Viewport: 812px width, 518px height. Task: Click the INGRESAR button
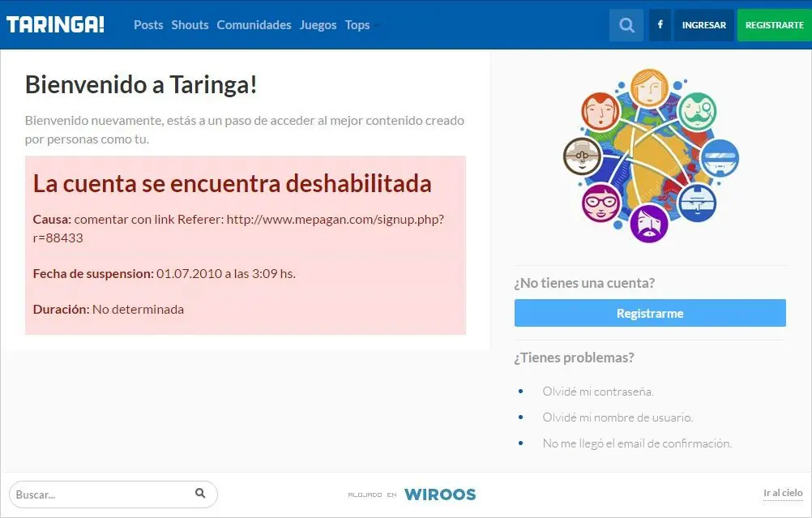(703, 25)
